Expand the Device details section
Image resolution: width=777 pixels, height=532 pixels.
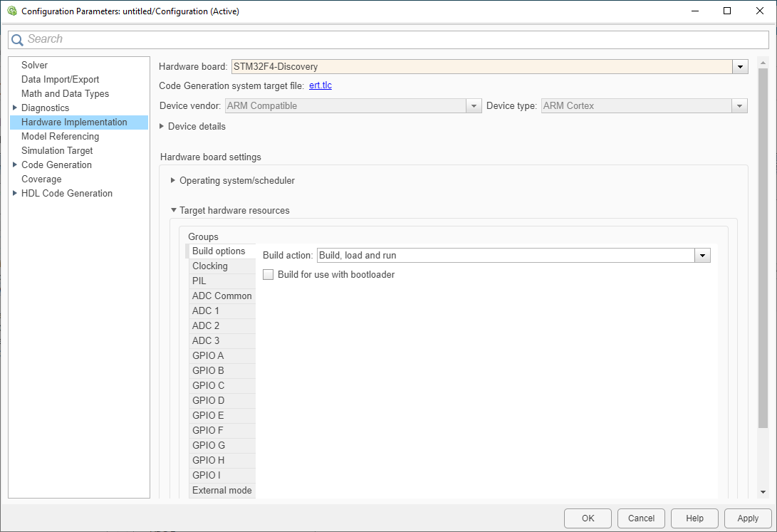click(x=162, y=127)
